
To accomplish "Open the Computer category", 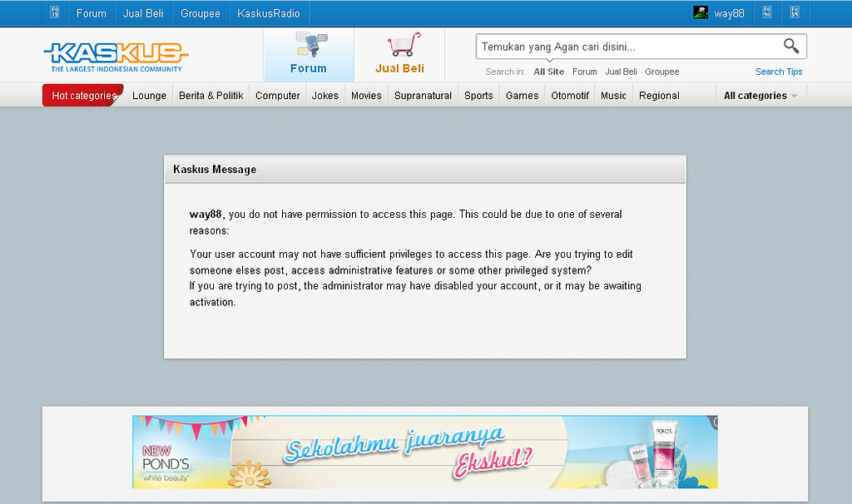I will pos(278,96).
